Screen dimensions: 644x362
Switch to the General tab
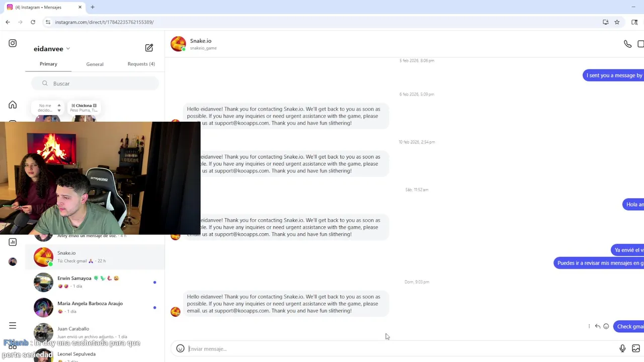point(95,64)
